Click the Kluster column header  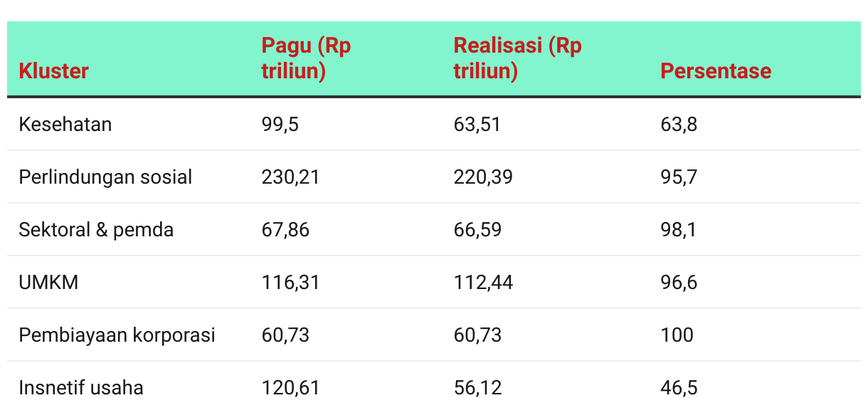click(x=53, y=71)
